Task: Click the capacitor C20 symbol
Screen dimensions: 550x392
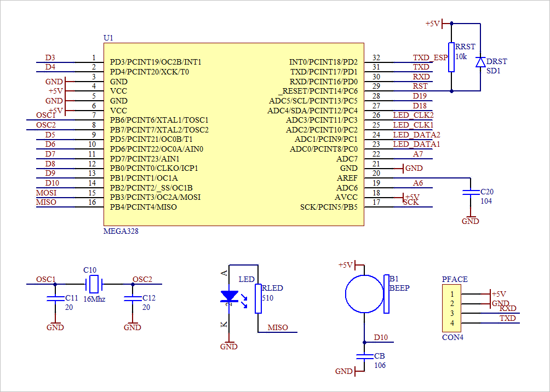Action: (470, 193)
